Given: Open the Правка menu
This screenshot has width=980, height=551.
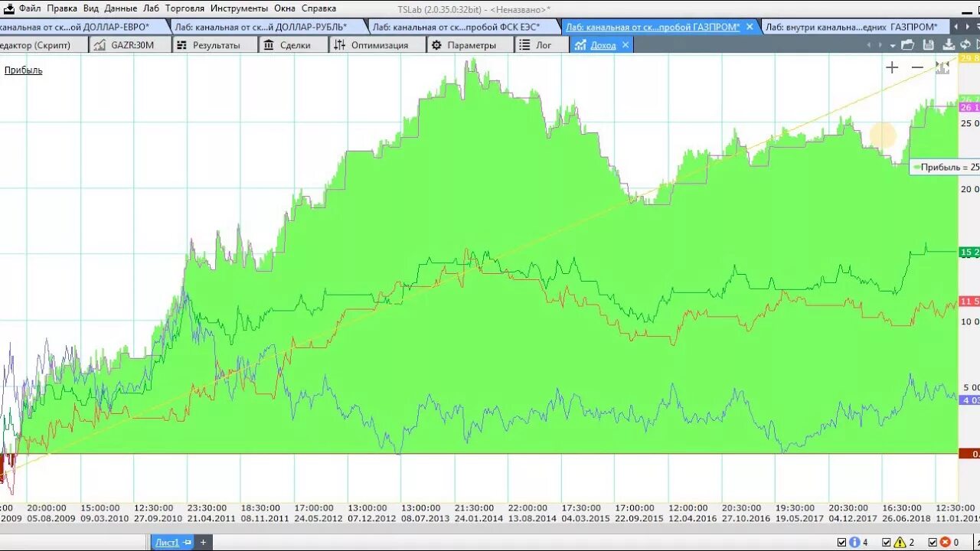Looking at the screenshot, I should (x=62, y=8).
